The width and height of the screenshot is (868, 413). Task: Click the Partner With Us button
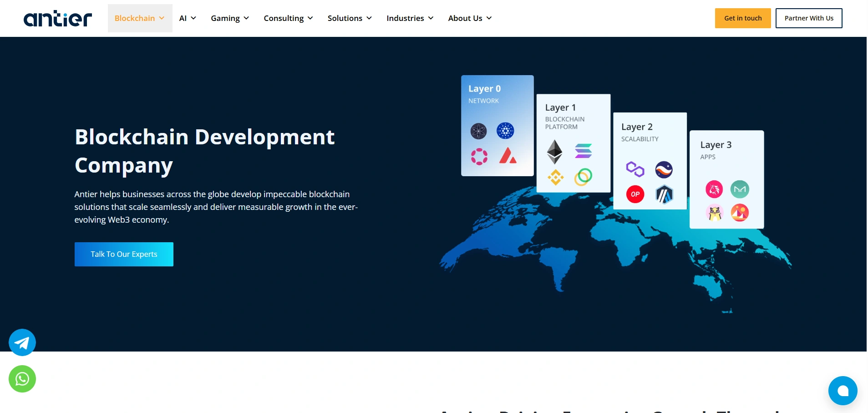809,18
